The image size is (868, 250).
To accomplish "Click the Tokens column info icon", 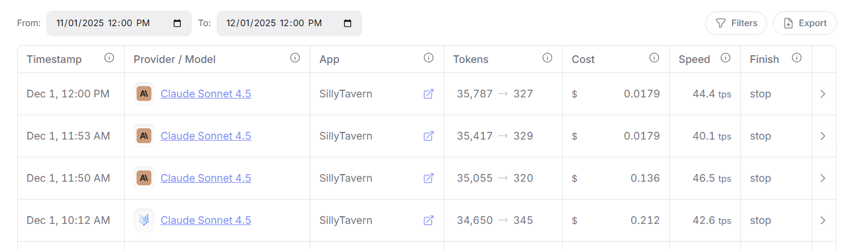I will 547,58.
